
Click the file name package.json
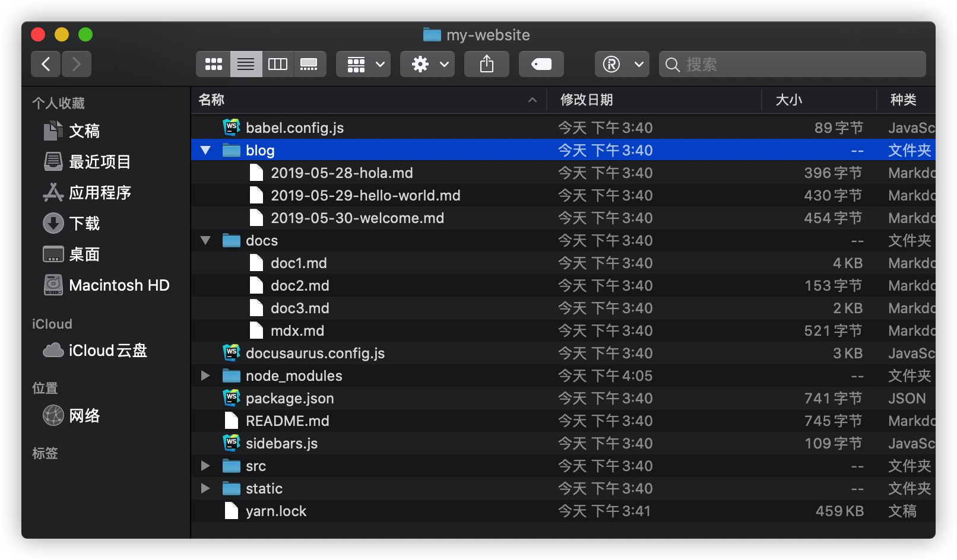pos(290,399)
